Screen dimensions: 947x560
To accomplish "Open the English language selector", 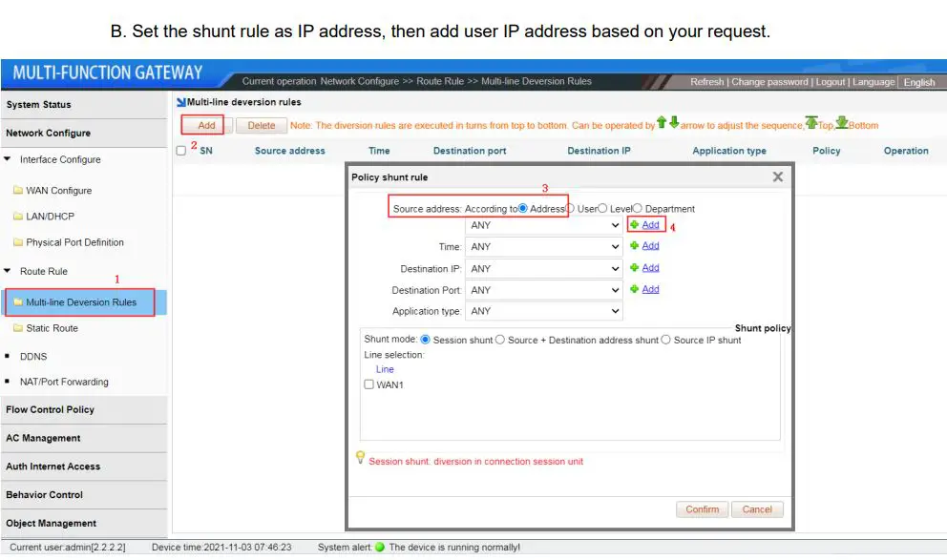I will coord(919,82).
